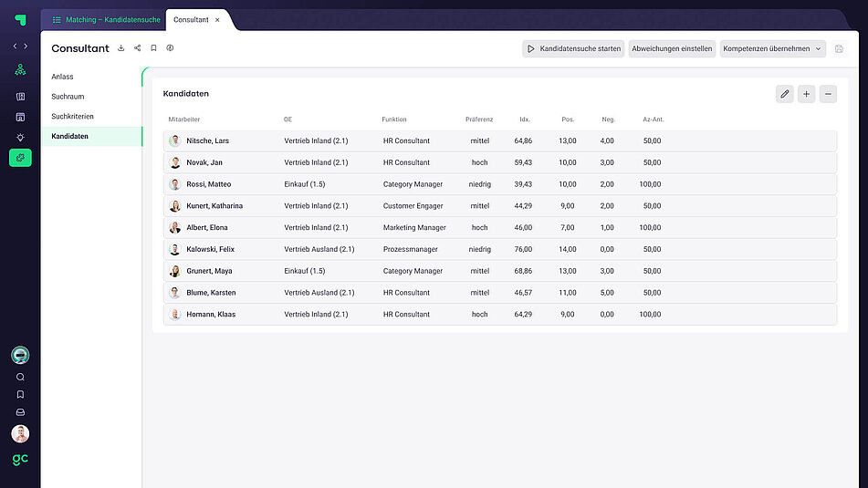Open the building icon in the sidebar
The image size is (868, 488).
pyautogui.click(x=20, y=97)
